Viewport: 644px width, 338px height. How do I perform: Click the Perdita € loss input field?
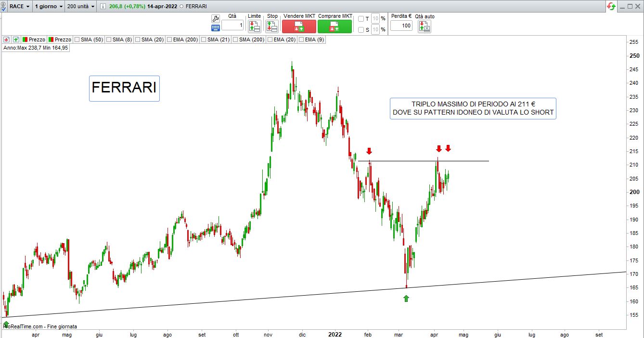pyautogui.click(x=401, y=26)
